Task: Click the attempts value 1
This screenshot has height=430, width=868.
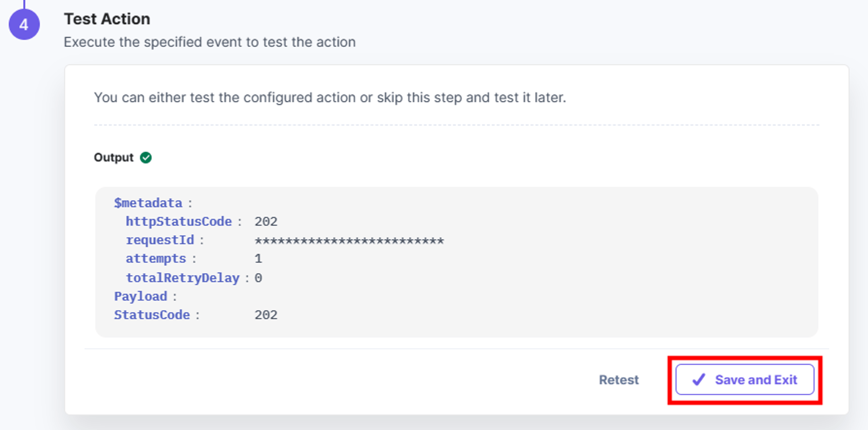Action: click(258, 259)
